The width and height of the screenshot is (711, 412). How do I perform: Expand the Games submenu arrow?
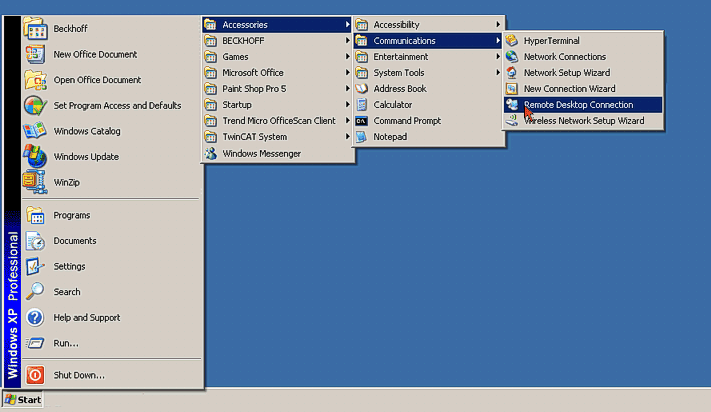click(347, 57)
